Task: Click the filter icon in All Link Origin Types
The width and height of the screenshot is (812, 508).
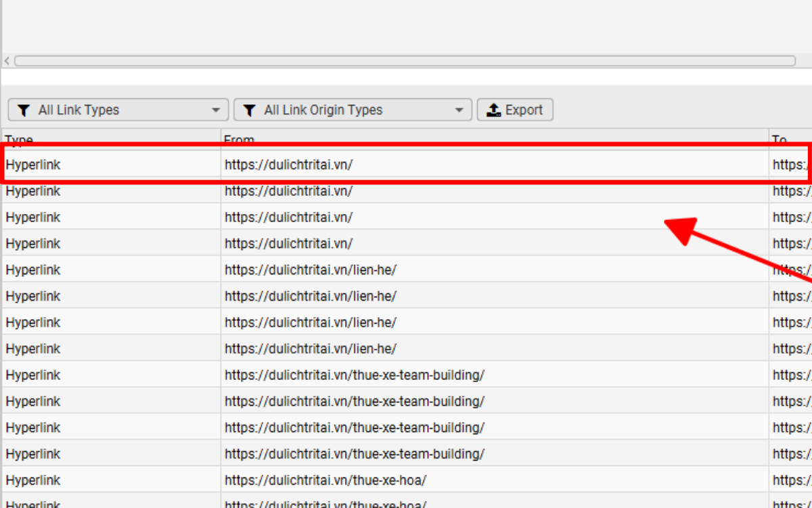Action: point(250,110)
